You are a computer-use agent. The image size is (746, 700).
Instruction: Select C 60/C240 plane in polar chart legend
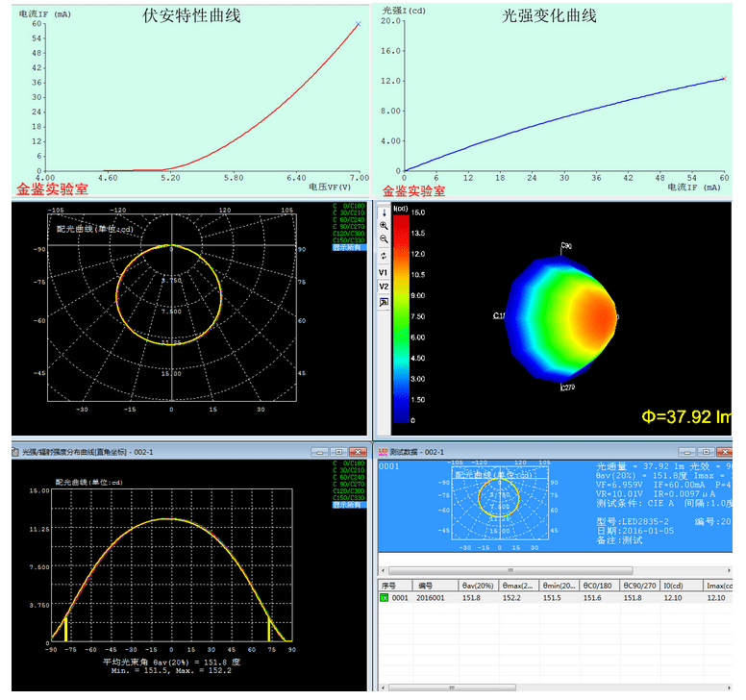point(349,220)
